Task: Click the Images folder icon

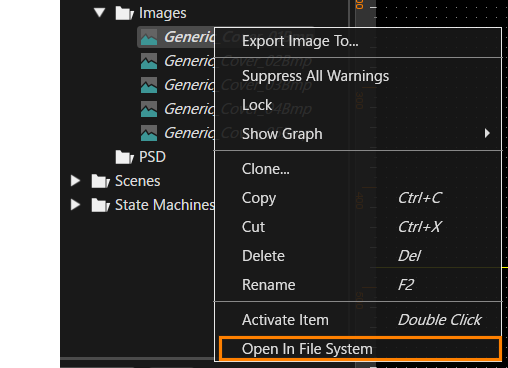Action: tap(125, 13)
